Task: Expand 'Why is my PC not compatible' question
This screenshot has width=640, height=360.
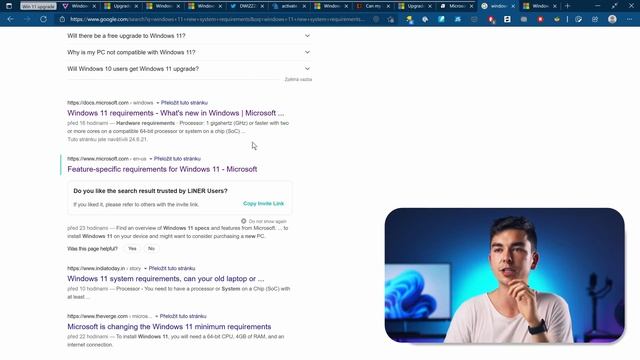Action: coord(307,52)
